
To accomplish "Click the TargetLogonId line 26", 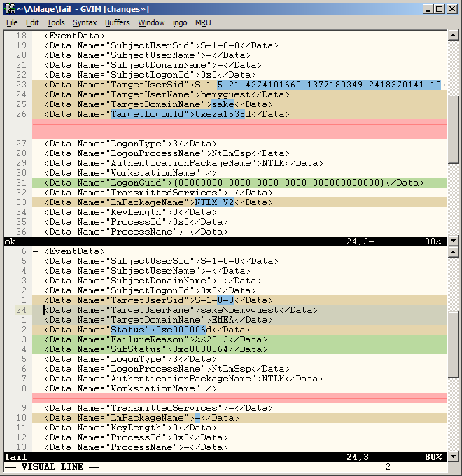I will (239, 114).
